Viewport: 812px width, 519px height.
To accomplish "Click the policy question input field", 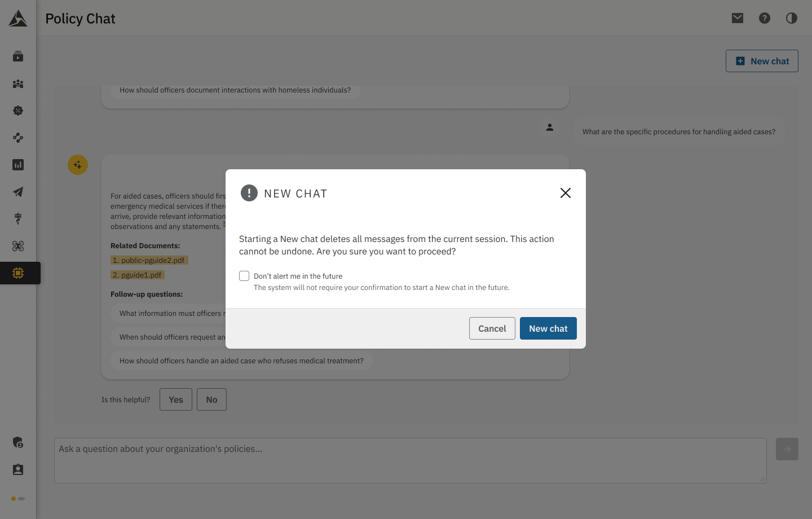I will point(410,460).
